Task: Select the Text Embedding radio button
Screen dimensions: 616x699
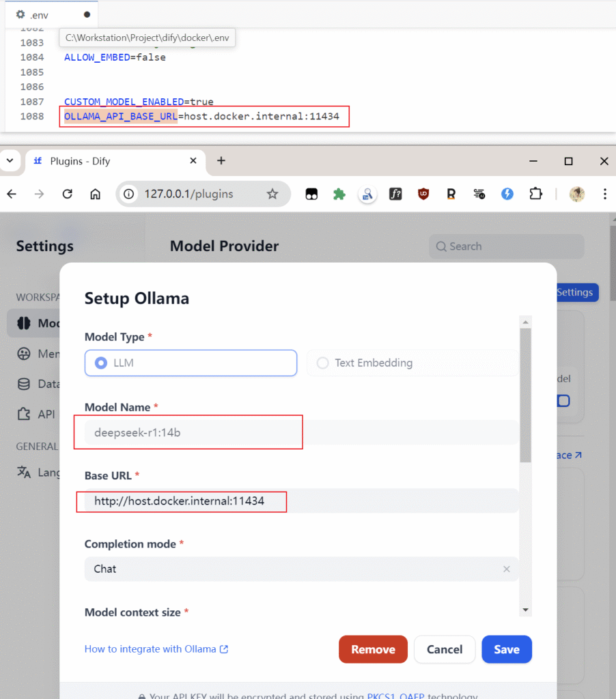Action: pos(322,362)
